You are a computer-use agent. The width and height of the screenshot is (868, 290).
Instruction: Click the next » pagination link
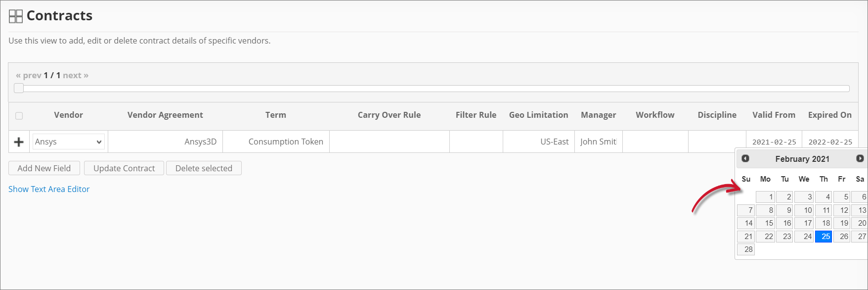click(76, 75)
